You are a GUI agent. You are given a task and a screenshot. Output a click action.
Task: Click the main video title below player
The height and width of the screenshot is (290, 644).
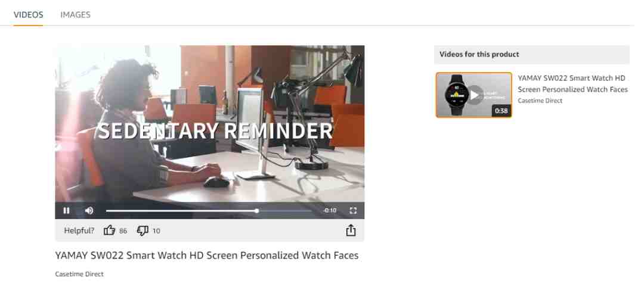(x=206, y=255)
